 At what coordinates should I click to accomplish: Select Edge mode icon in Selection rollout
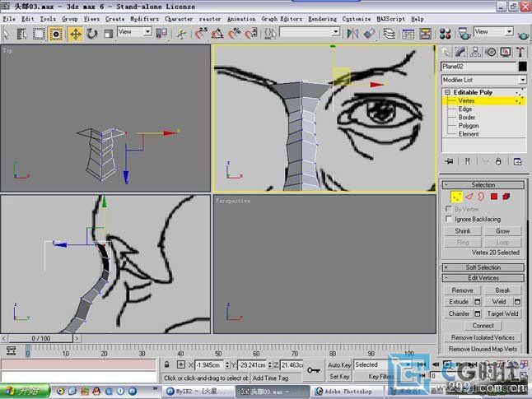(469, 197)
